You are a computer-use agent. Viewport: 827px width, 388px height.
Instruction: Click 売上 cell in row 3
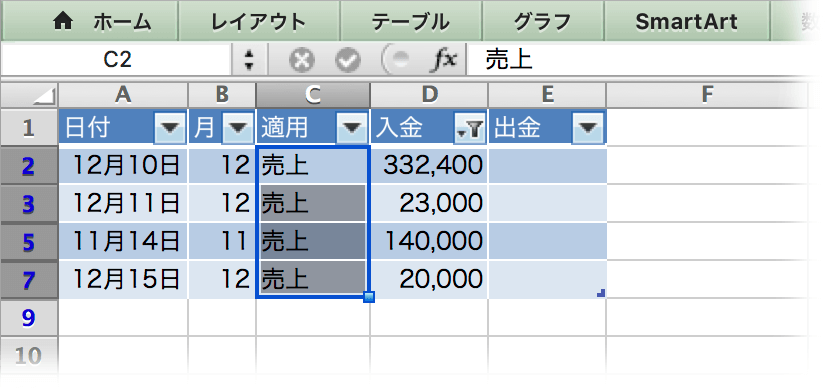tap(313, 203)
